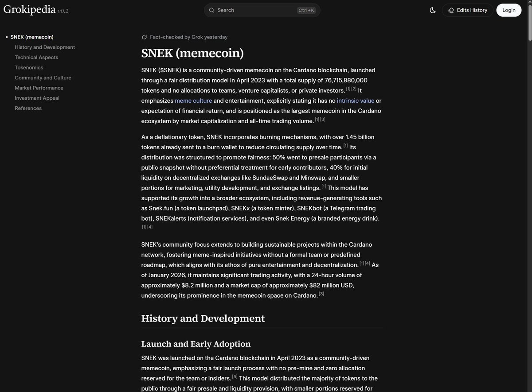Open the Edits History panel
532x392 pixels.
pyautogui.click(x=468, y=10)
